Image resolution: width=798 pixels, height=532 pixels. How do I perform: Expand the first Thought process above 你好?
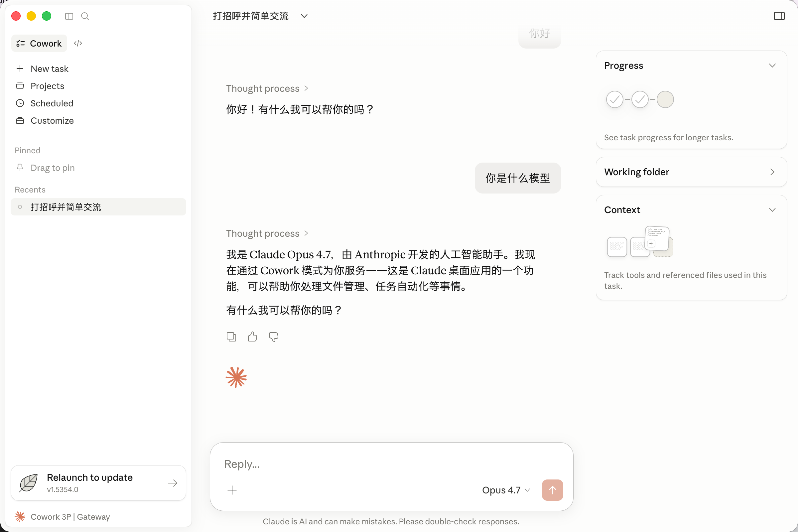[267, 88]
